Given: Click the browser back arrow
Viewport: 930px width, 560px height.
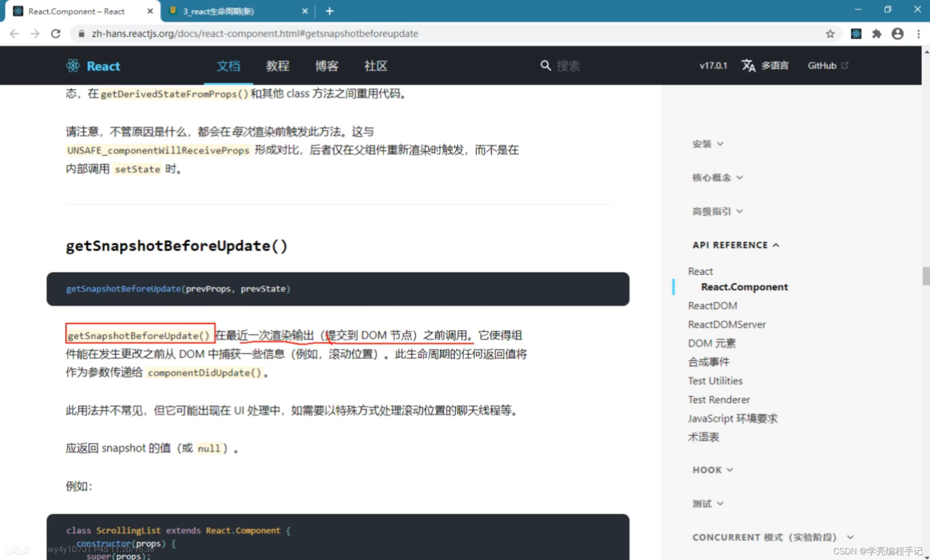Looking at the screenshot, I should pos(14,34).
